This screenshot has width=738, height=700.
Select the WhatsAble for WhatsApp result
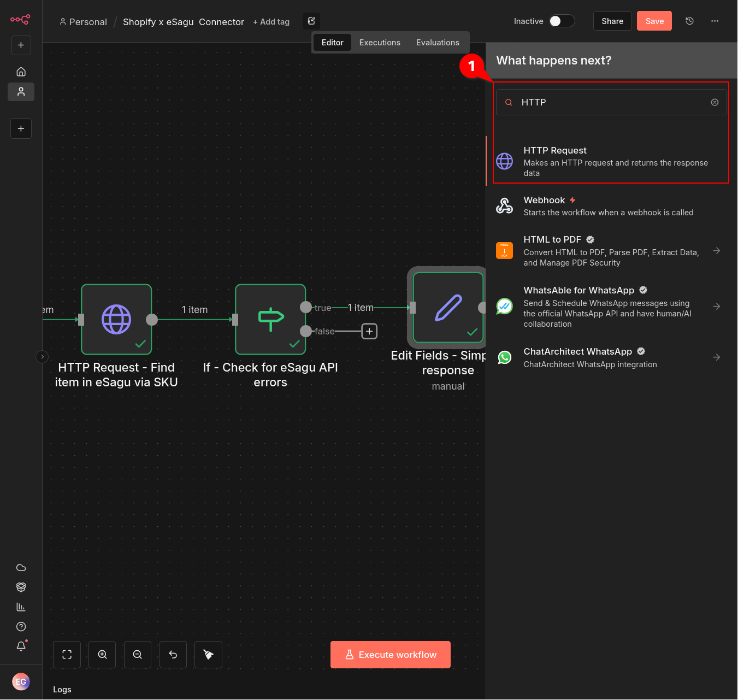click(611, 307)
